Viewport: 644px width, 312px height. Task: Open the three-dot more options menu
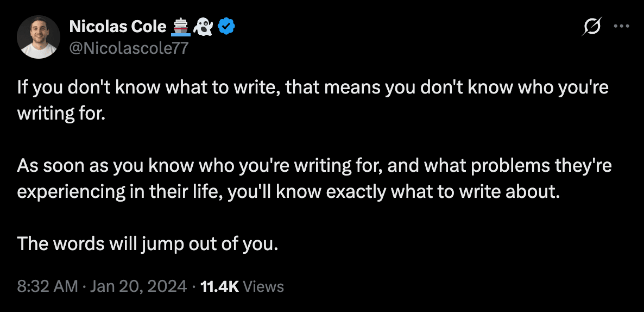point(621,26)
